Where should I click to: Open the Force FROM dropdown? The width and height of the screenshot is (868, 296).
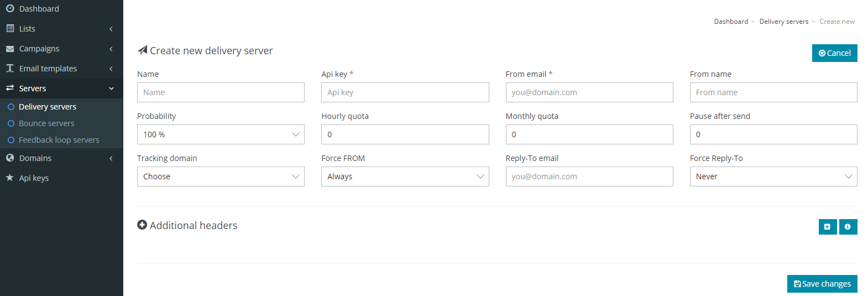pos(405,176)
